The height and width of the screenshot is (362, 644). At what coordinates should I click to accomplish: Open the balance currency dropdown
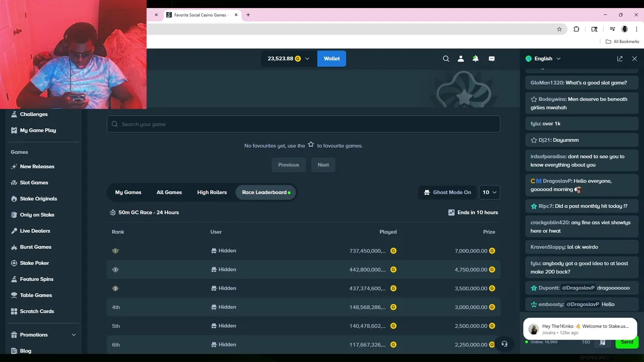click(289, 59)
